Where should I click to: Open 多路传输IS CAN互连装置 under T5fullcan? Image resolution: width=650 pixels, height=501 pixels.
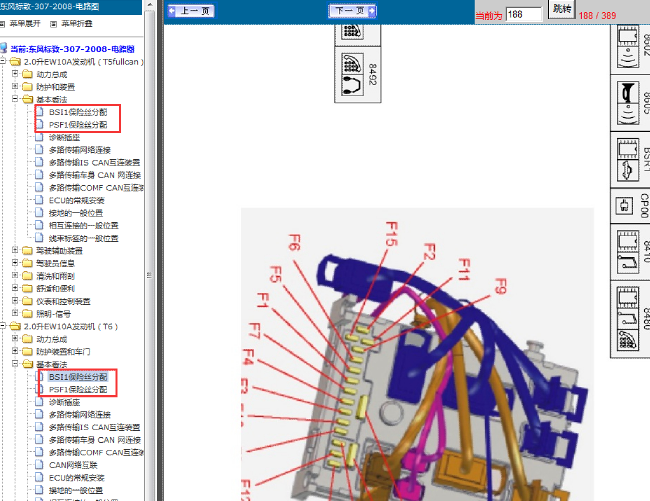click(95, 162)
